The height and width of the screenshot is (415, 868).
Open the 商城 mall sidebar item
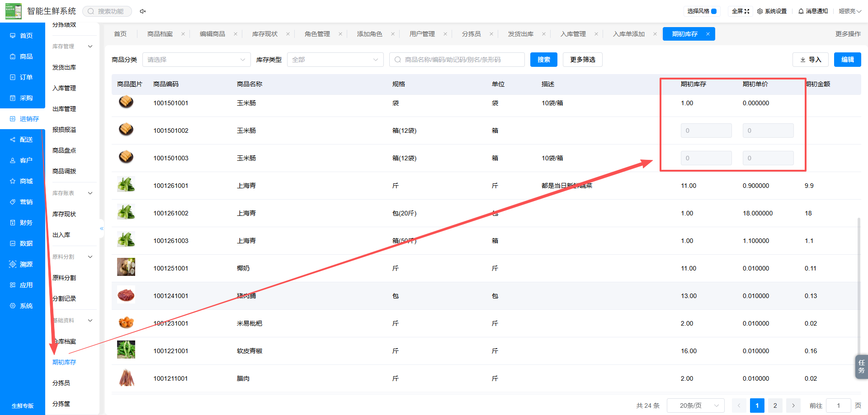[x=22, y=181]
